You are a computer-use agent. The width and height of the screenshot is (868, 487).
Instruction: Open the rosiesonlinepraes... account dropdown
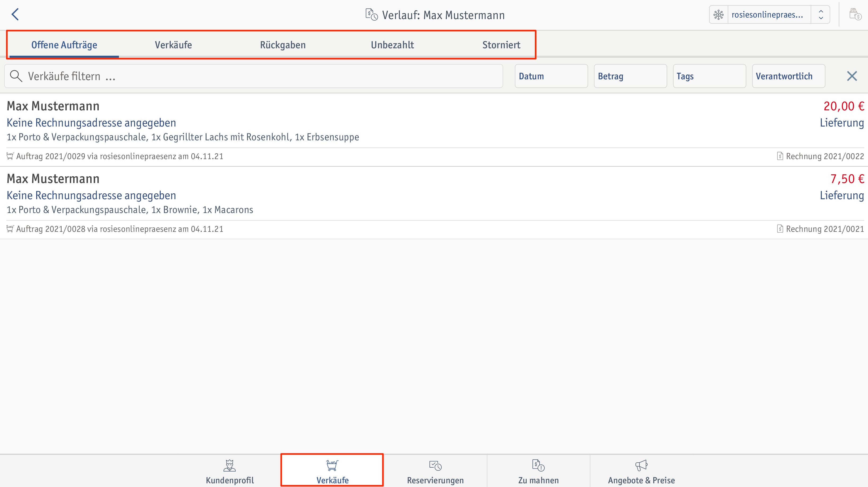pyautogui.click(x=769, y=15)
